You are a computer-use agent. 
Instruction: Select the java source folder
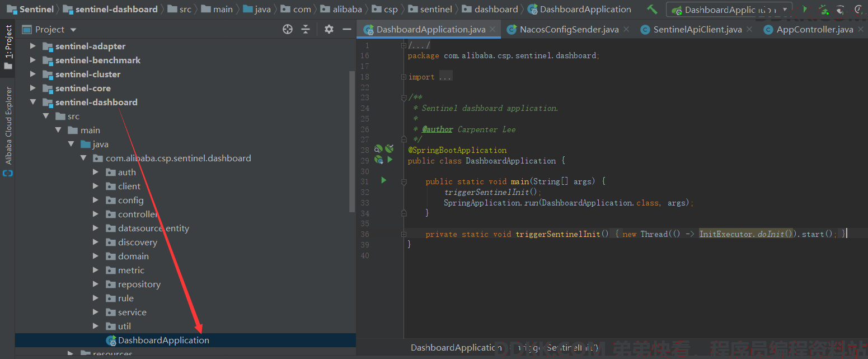point(101,144)
